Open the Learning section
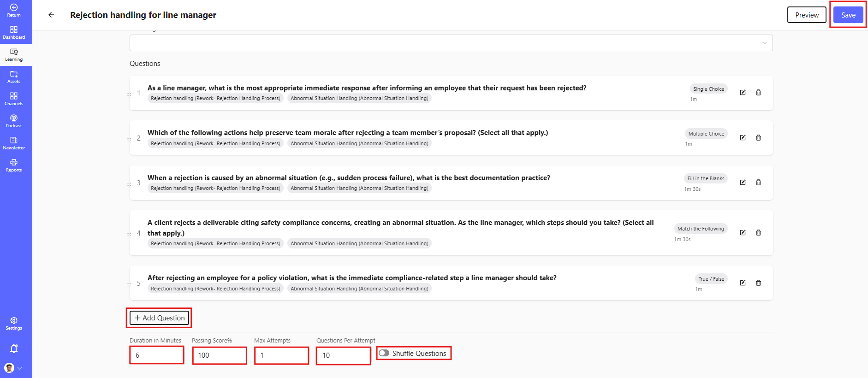The width and height of the screenshot is (868, 378). 14,55
